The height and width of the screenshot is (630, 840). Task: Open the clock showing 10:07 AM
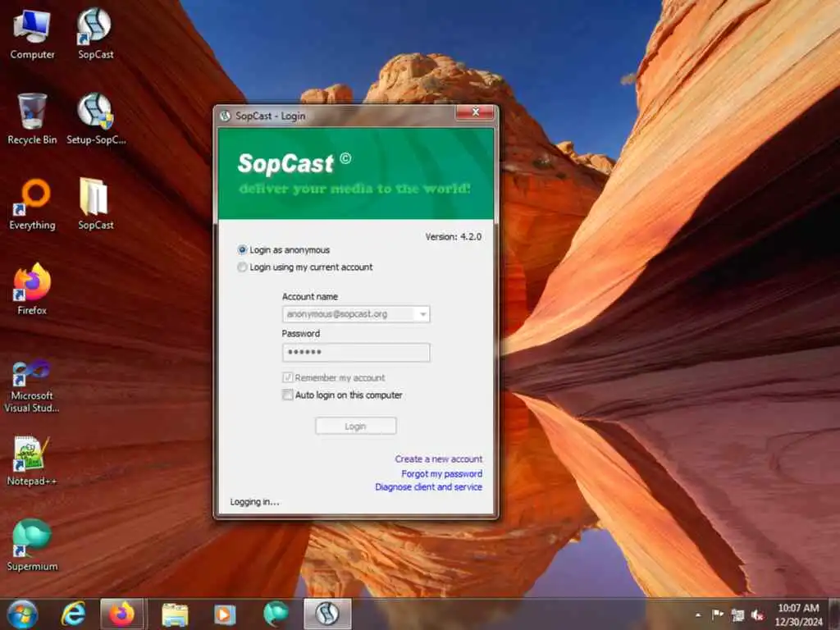point(798,614)
